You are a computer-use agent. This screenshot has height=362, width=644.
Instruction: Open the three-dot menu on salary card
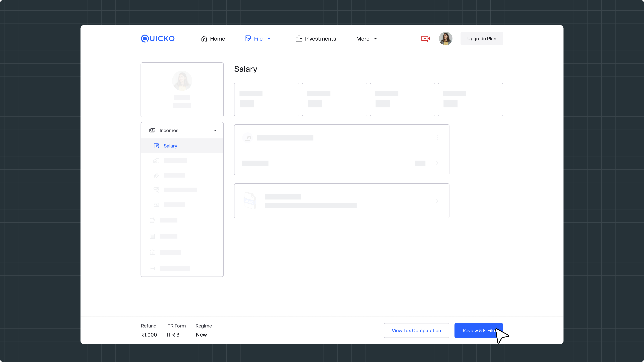click(437, 138)
